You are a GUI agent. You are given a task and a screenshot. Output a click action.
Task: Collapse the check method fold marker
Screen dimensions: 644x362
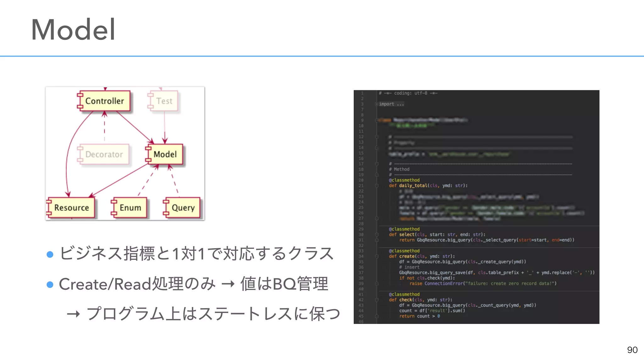click(377, 300)
